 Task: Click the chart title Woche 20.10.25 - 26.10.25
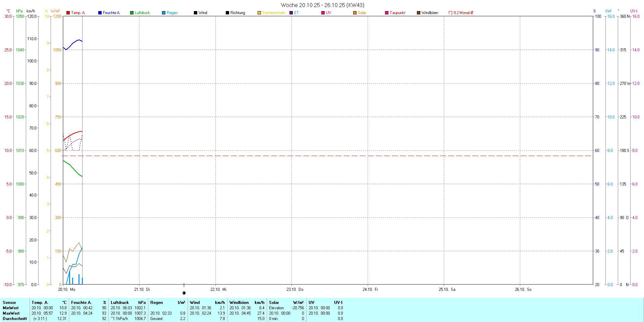(x=322, y=5)
